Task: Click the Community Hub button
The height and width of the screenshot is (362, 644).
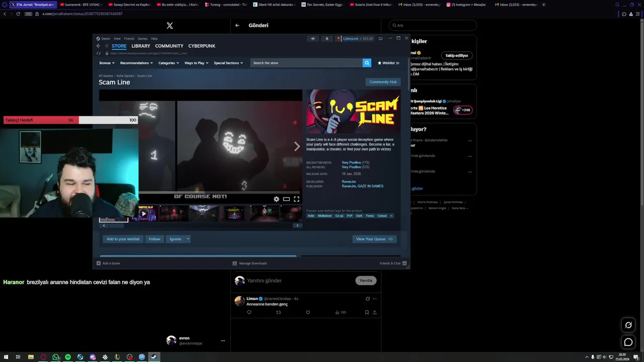Action: click(x=383, y=82)
